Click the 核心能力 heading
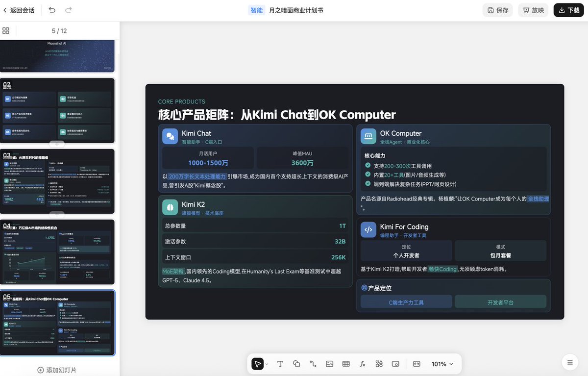 pos(375,155)
